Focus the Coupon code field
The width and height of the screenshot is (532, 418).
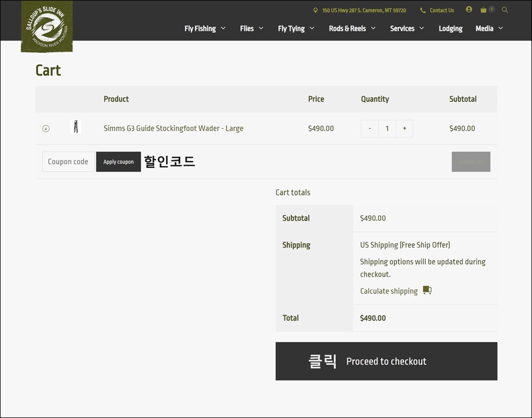(68, 162)
